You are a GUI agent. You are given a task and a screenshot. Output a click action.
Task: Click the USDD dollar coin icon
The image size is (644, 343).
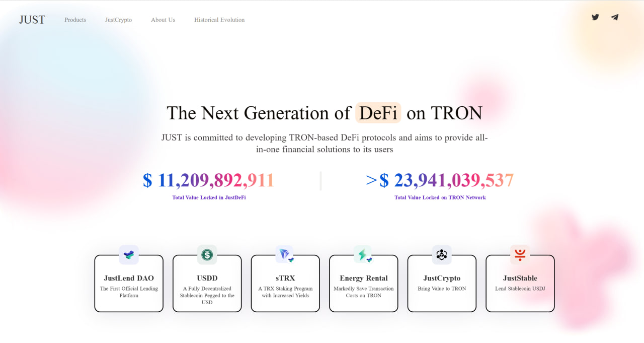tap(207, 255)
